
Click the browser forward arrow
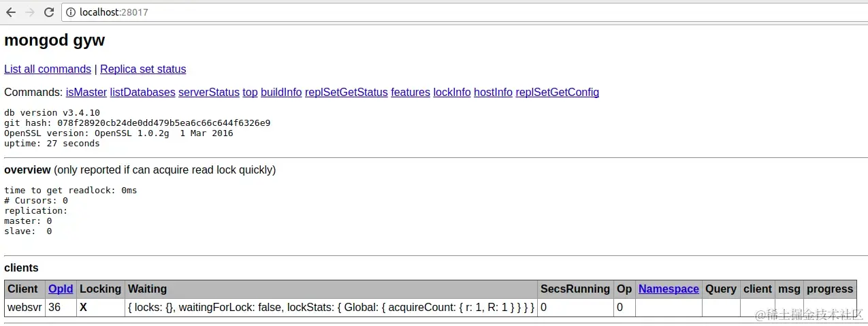29,12
